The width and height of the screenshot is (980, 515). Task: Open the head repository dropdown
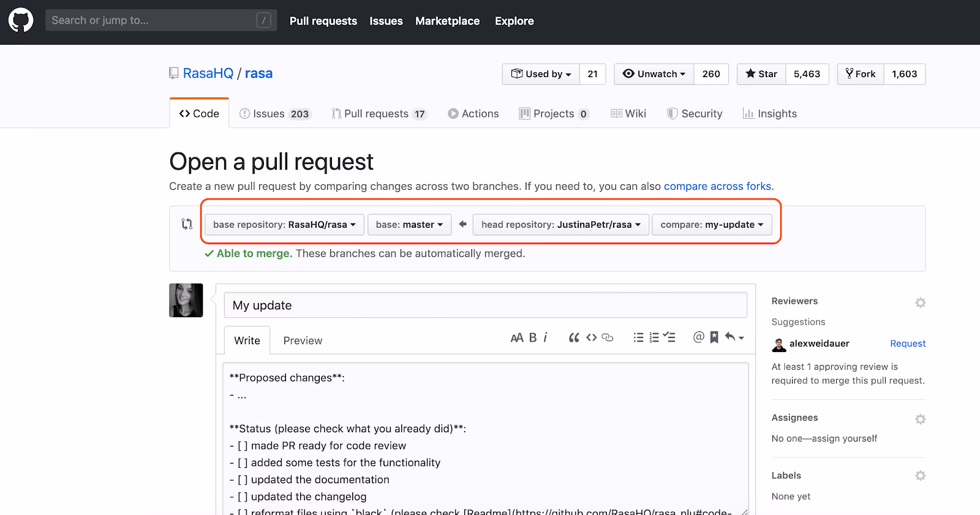pos(561,225)
